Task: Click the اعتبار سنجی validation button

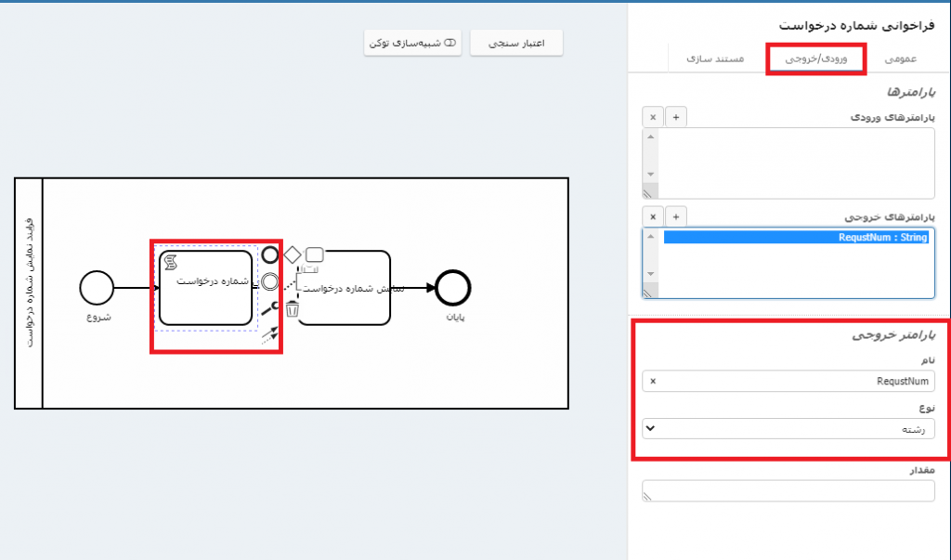Action: pos(516,44)
